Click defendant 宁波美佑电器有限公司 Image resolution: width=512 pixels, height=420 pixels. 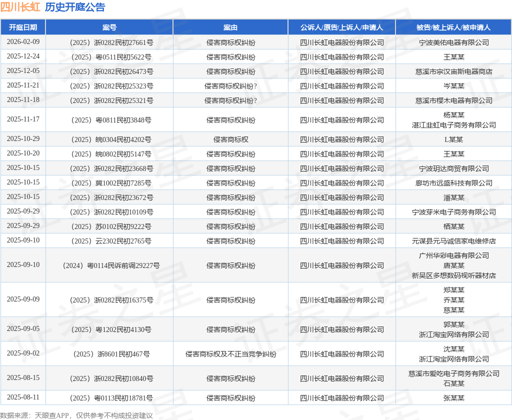tap(454, 42)
